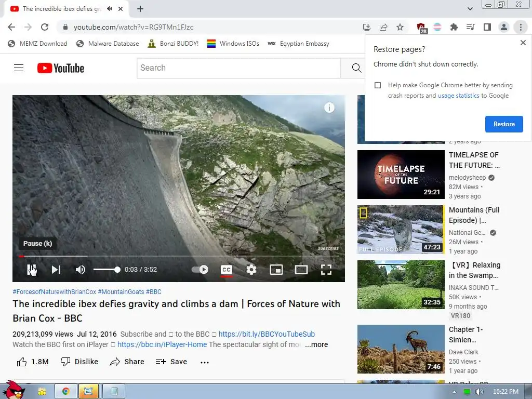Open Chrome three-dot menu
This screenshot has width=532, height=399.
pos(521,27)
